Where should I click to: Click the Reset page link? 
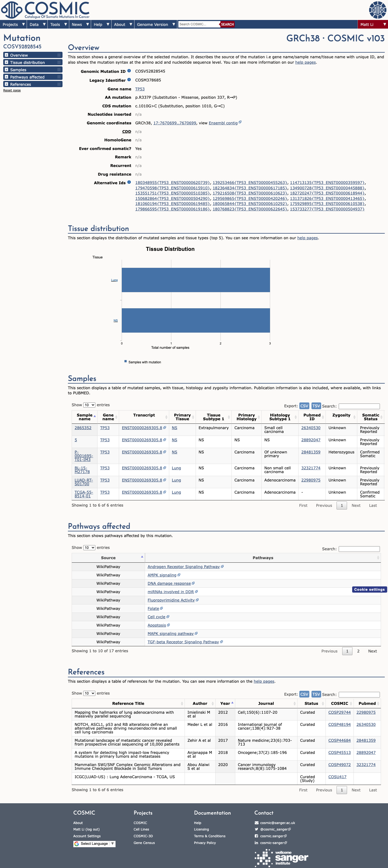(12, 90)
